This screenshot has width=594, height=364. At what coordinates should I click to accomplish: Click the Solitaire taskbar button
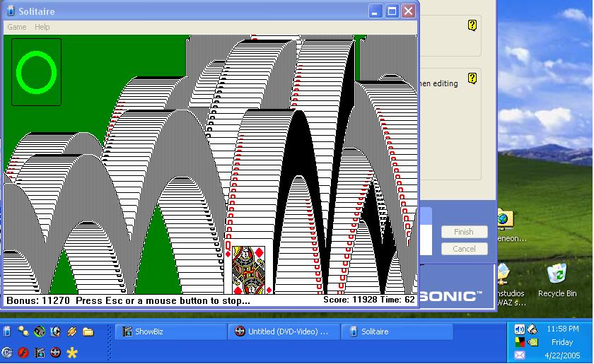tap(396, 331)
